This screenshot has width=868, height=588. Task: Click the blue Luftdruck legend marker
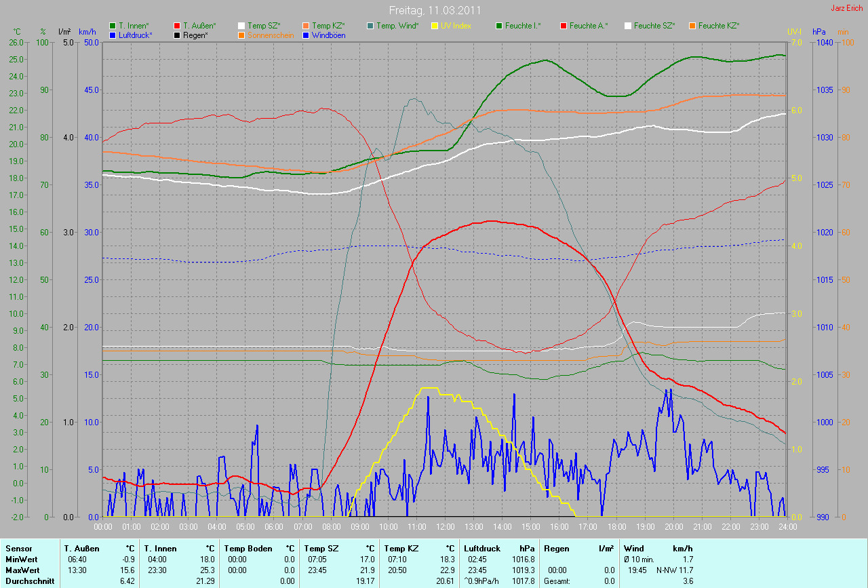(x=113, y=35)
